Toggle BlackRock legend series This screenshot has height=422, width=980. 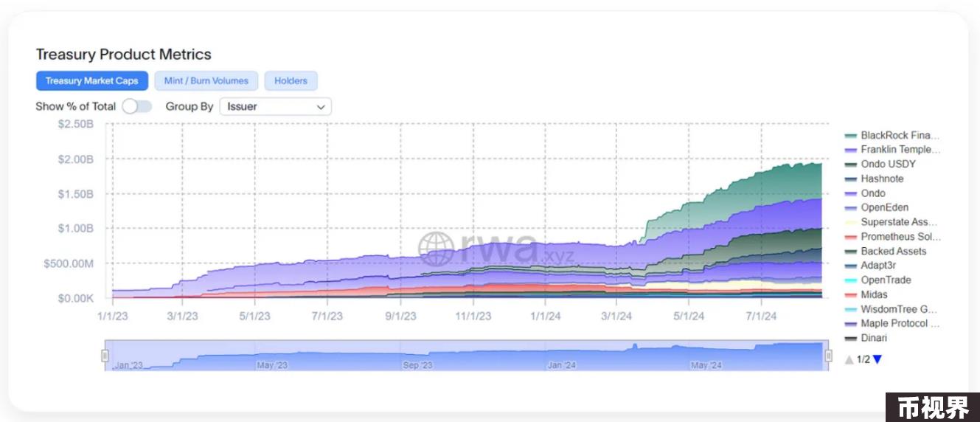(893, 135)
